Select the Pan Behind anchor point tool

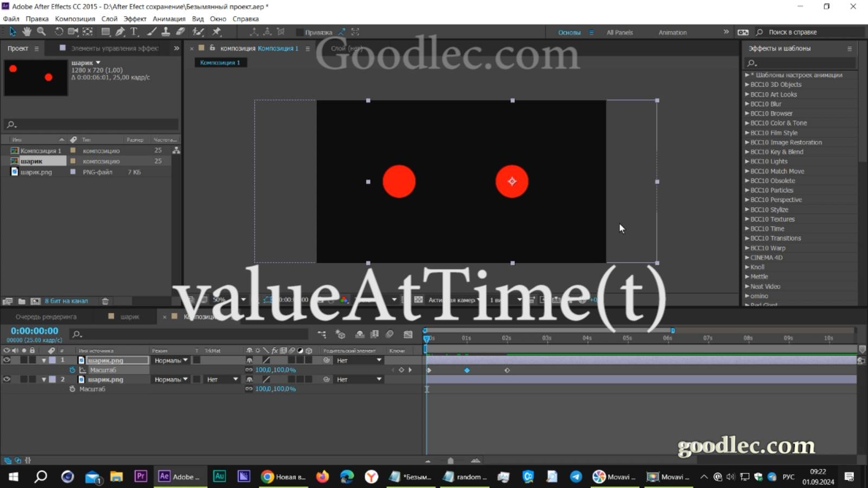pyautogui.click(x=87, y=32)
